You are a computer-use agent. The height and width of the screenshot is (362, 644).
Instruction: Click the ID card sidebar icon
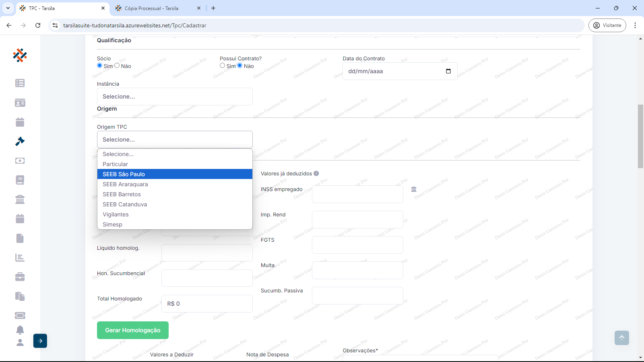20,103
